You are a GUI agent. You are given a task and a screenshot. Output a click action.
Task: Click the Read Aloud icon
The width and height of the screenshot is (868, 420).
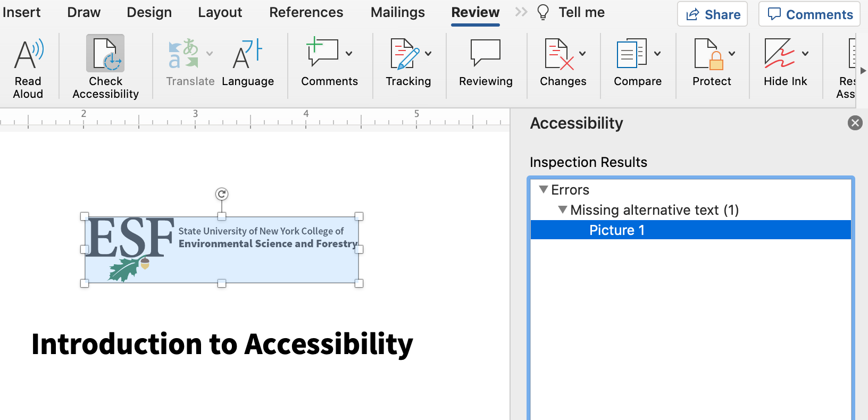click(x=29, y=54)
